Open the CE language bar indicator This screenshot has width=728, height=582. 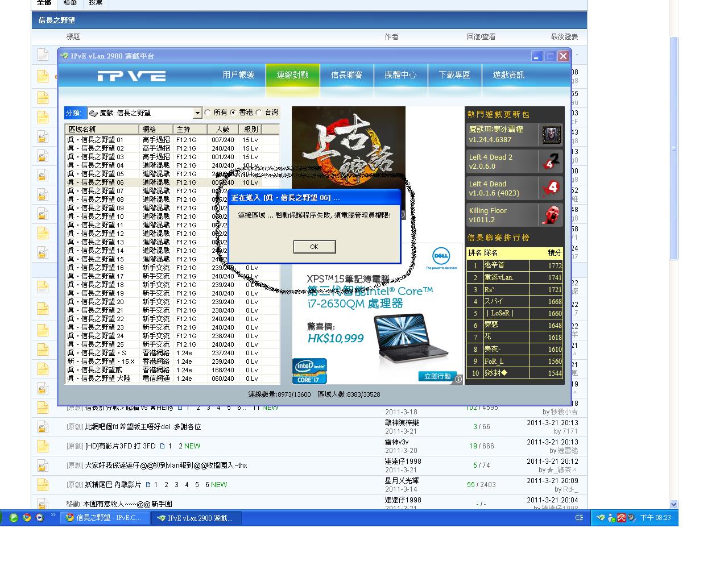tap(579, 518)
